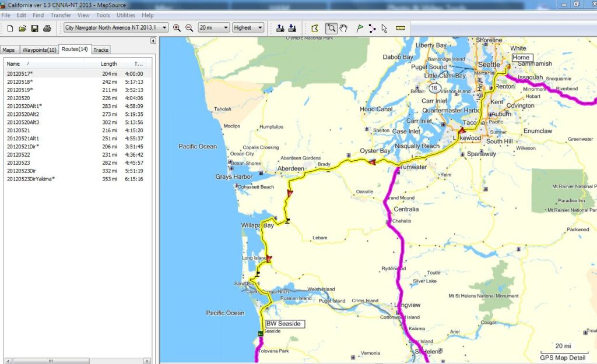Open the 20 mi zoom scale dropdown
Screen dimensions: 597x364
click(226, 28)
